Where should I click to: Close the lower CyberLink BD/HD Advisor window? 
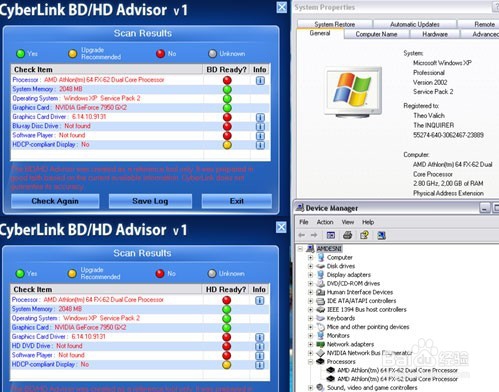[x=281, y=227]
